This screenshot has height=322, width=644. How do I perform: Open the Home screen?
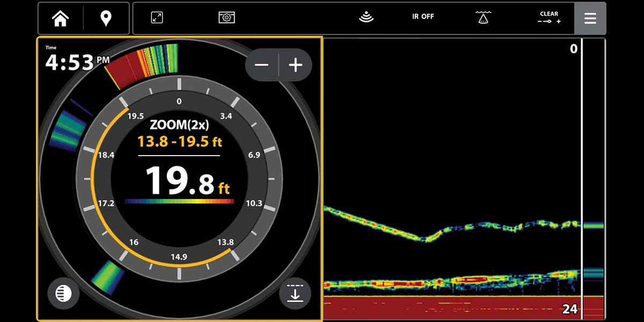[x=61, y=18]
